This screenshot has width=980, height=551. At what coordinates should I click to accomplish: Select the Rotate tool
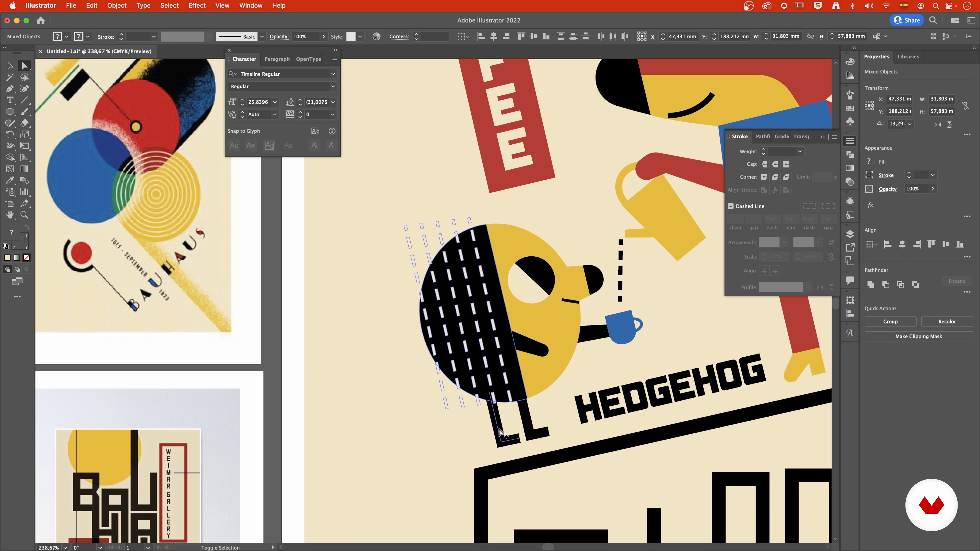tap(10, 135)
